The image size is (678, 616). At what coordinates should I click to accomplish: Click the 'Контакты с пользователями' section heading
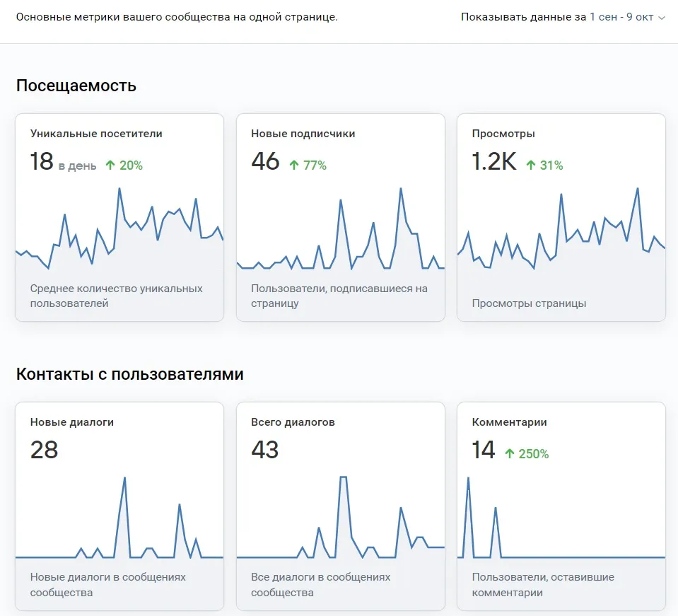click(x=129, y=374)
